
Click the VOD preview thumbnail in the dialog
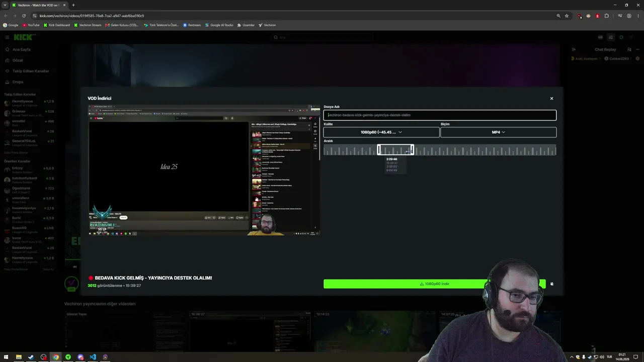point(204,170)
